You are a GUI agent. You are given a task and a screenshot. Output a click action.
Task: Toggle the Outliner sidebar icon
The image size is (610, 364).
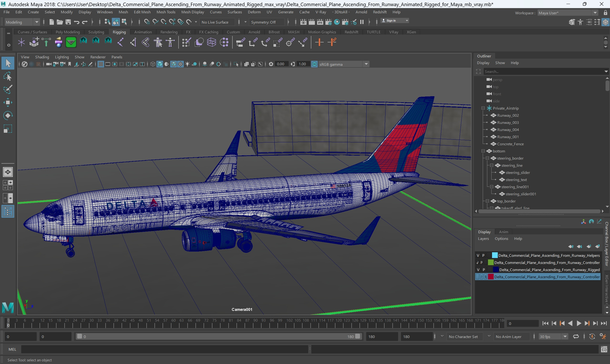tap(8, 212)
